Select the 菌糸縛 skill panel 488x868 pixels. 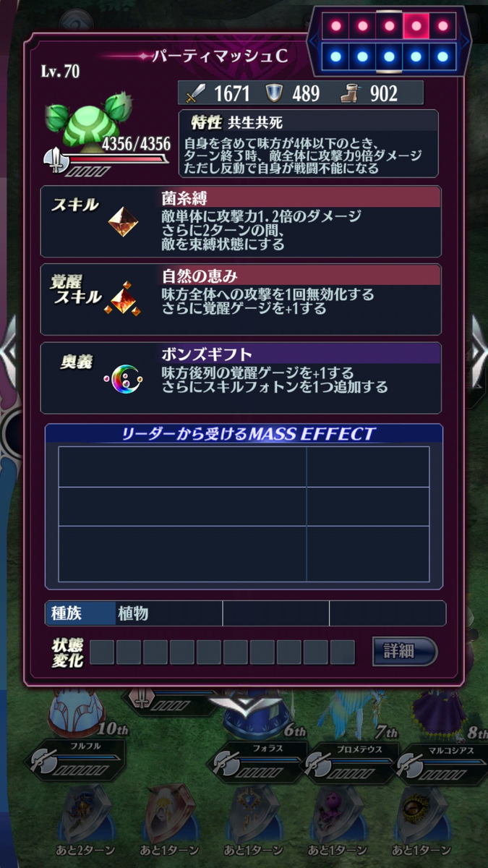(x=241, y=221)
